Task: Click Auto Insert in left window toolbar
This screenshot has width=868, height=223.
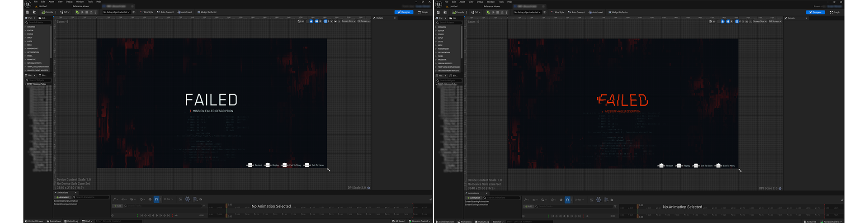Action: click(184, 12)
